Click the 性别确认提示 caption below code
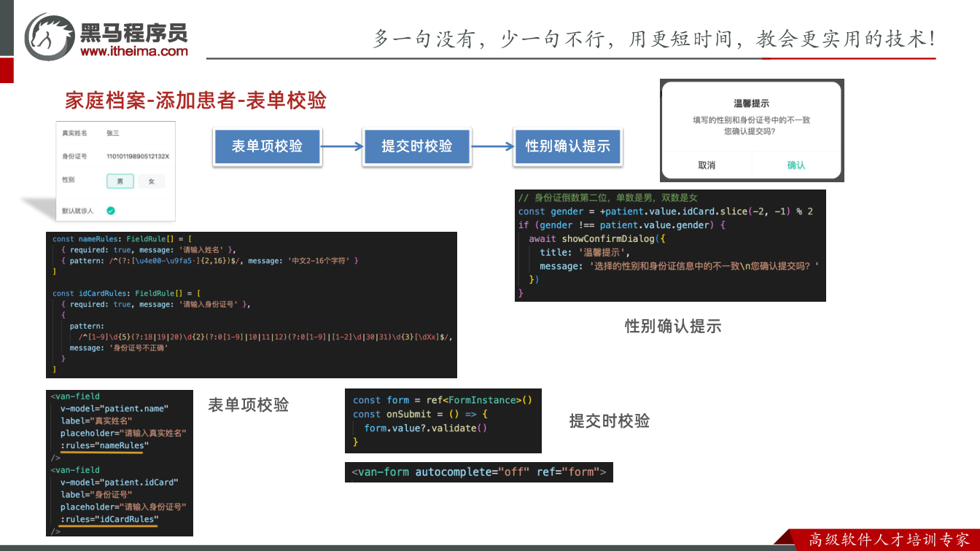Image resolution: width=980 pixels, height=551 pixels. tap(673, 326)
